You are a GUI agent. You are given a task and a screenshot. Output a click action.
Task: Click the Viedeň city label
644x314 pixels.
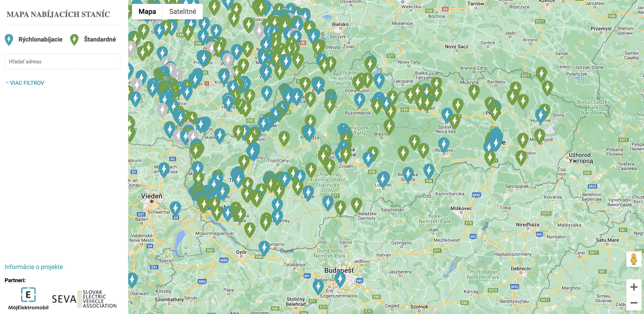[x=151, y=196]
